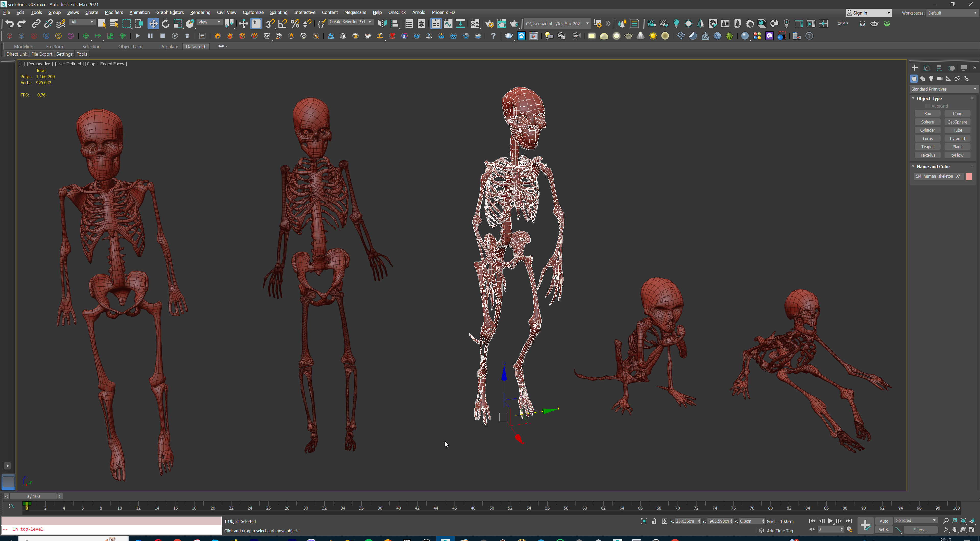Open the Curve Editor icon
Image resolution: width=980 pixels, height=541 pixels.
(448, 23)
